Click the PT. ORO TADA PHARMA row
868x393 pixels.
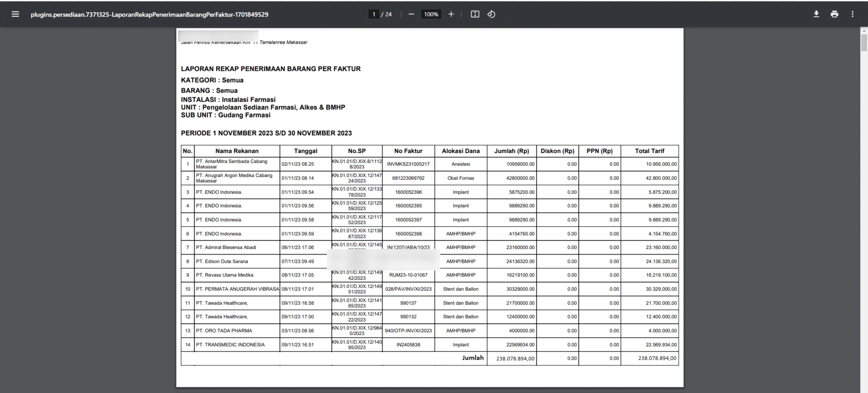pyautogui.click(x=429, y=331)
